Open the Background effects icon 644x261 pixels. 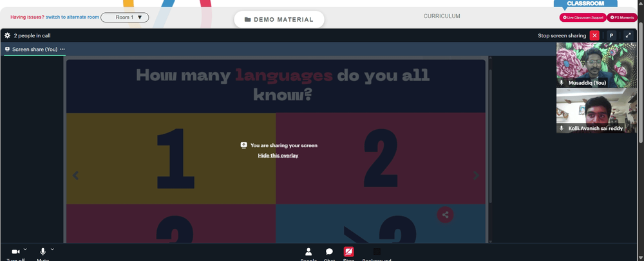pyautogui.click(x=377, y=251)
